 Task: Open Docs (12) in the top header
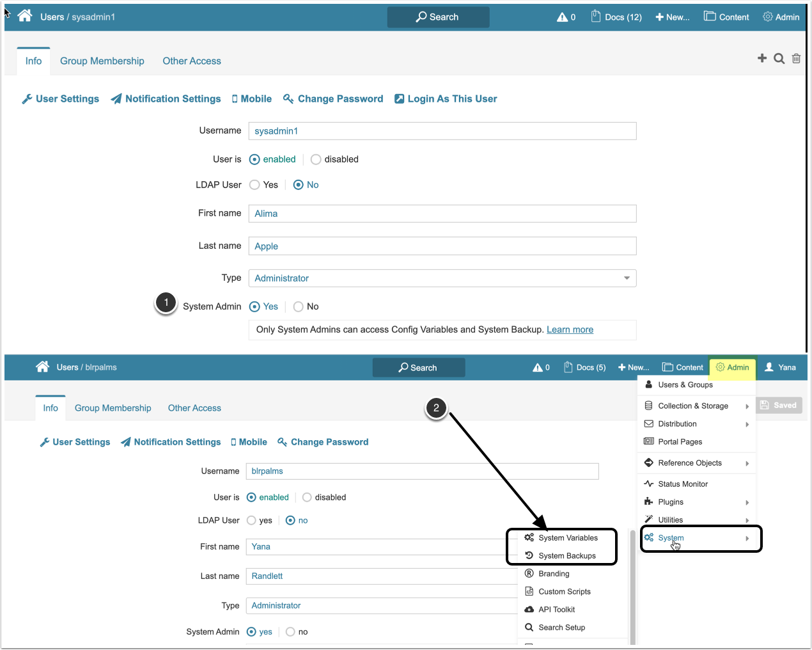[616, 17]
